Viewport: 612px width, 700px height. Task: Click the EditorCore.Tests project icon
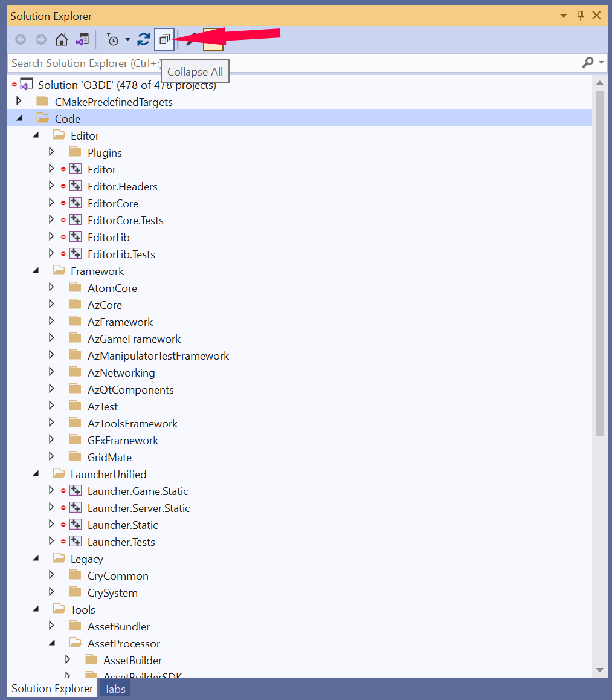pos(76,219)
